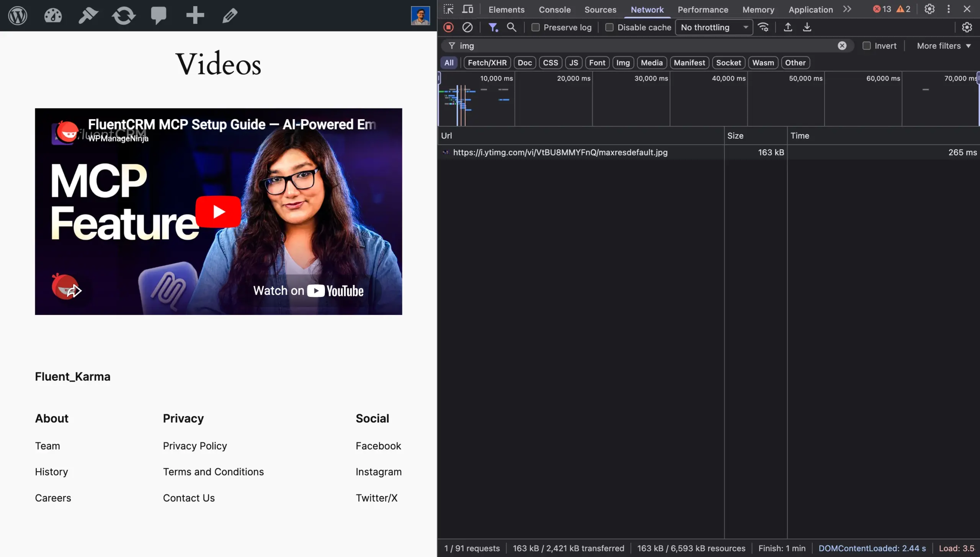Export HAR file download icon
The height and width of the screenshot is (557, 980).
[x=807, y=27]
